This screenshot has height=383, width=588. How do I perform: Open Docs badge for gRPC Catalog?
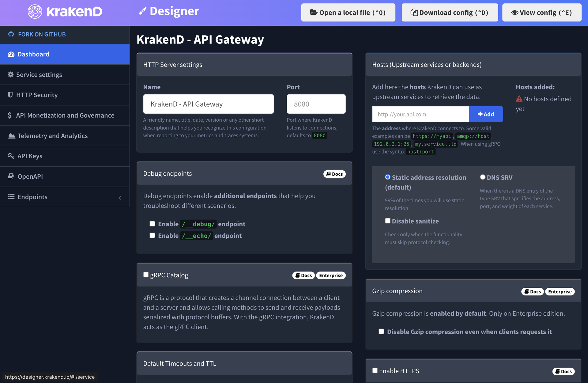click(303, 275)
